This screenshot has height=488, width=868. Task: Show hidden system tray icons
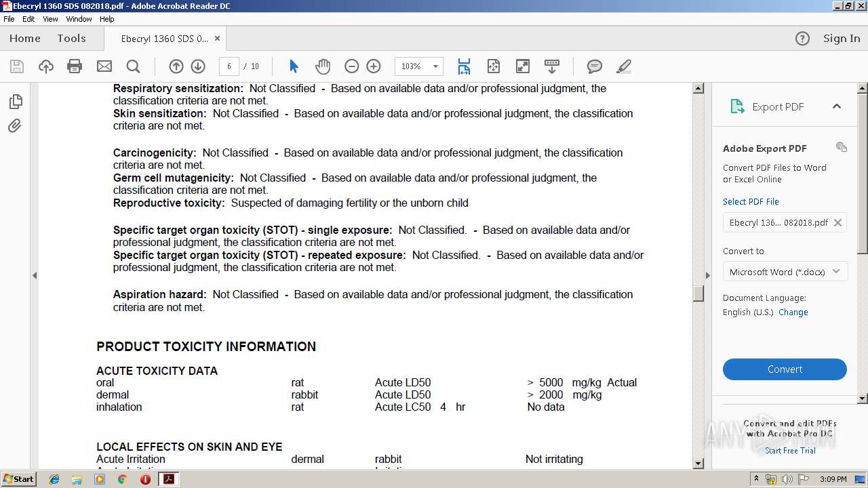pos(756,479)
